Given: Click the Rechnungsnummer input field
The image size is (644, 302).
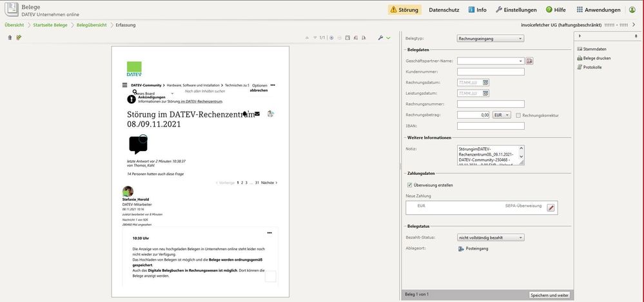Looking at the screenshot, I should 491,104.
